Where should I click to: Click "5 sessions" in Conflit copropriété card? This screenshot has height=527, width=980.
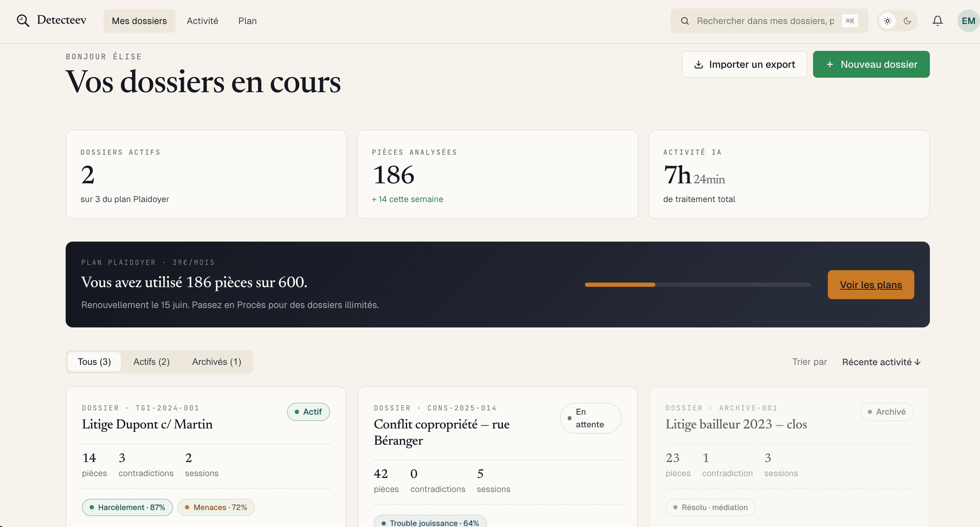pos(494,481)
